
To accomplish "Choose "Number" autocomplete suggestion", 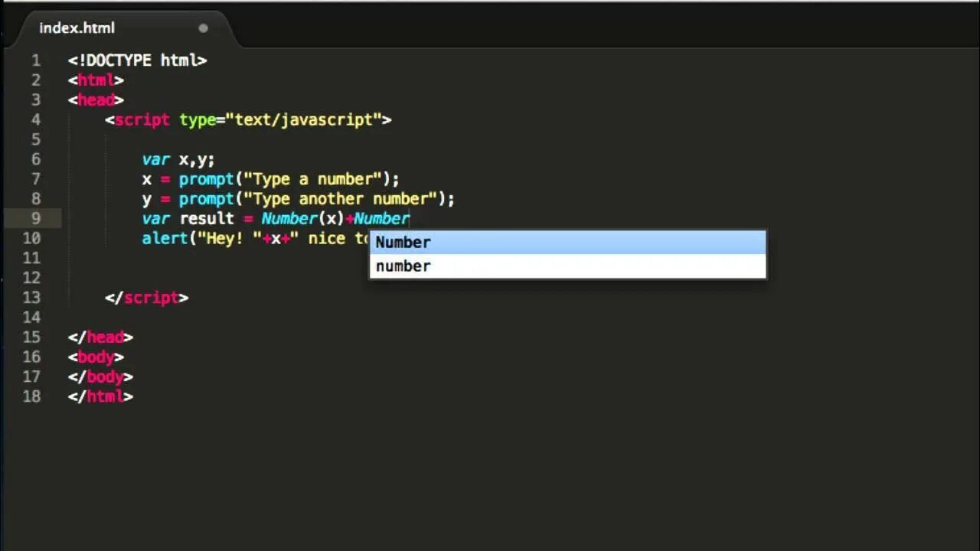I will coord(567,243).
